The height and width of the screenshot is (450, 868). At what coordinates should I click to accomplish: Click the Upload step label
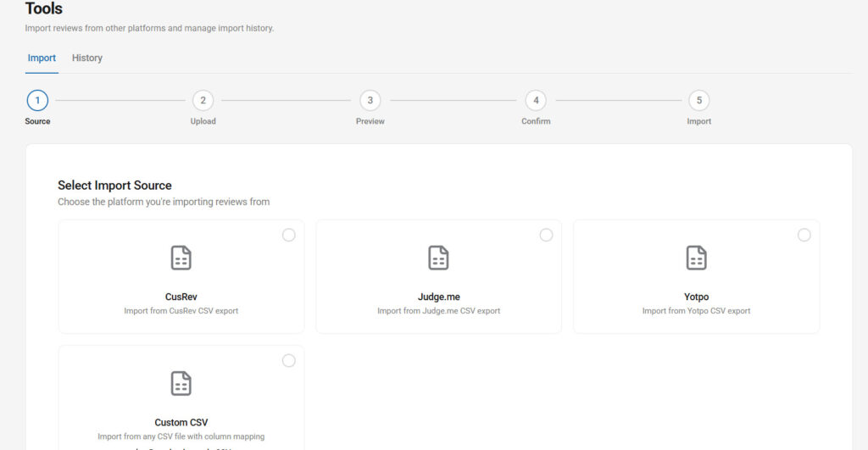click(203, 121)
